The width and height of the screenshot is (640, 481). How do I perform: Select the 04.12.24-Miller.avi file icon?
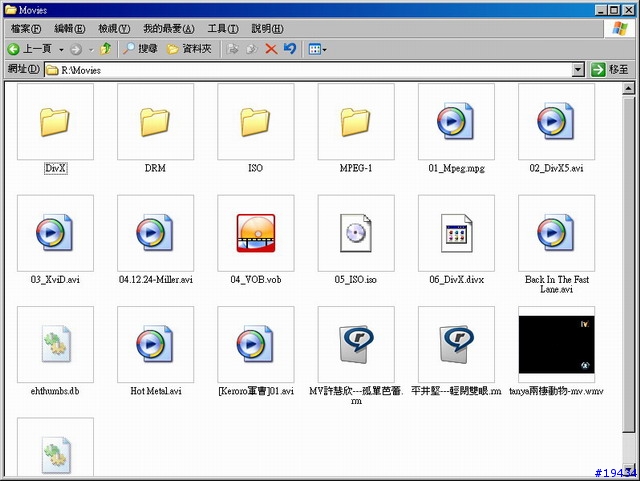click(155, 233)
